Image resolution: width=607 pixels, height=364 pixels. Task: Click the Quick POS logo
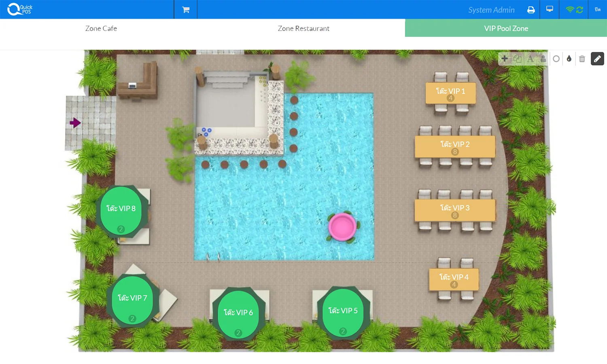pyautogui.click(x=20, y=9)
